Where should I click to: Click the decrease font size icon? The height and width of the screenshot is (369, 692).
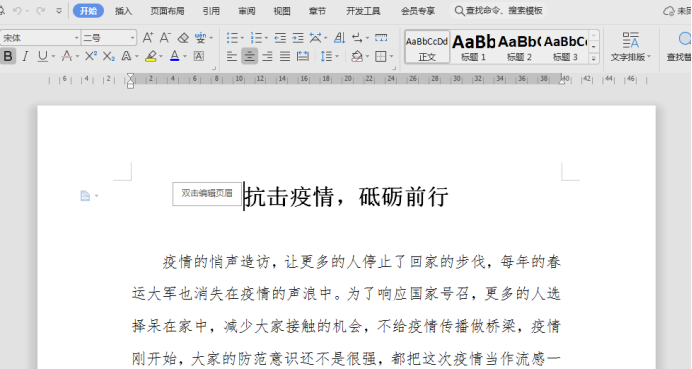tap(165, 38)
